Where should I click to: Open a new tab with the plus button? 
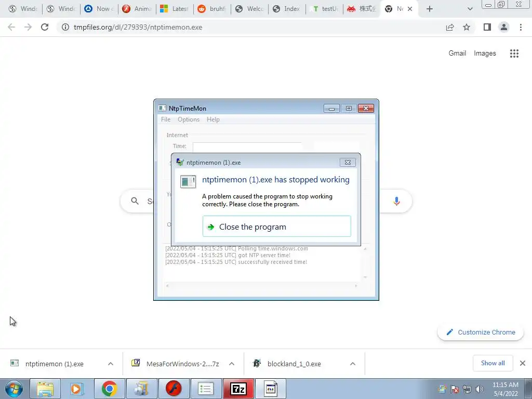430,9
